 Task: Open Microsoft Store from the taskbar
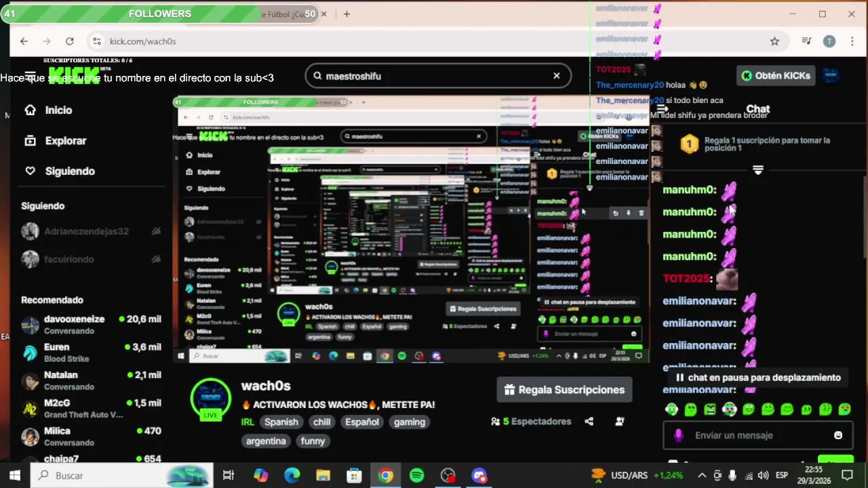354,475
